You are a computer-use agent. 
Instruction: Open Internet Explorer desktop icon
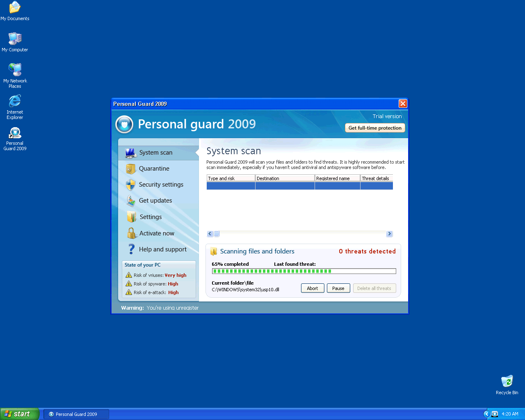(x=15, y=101)
